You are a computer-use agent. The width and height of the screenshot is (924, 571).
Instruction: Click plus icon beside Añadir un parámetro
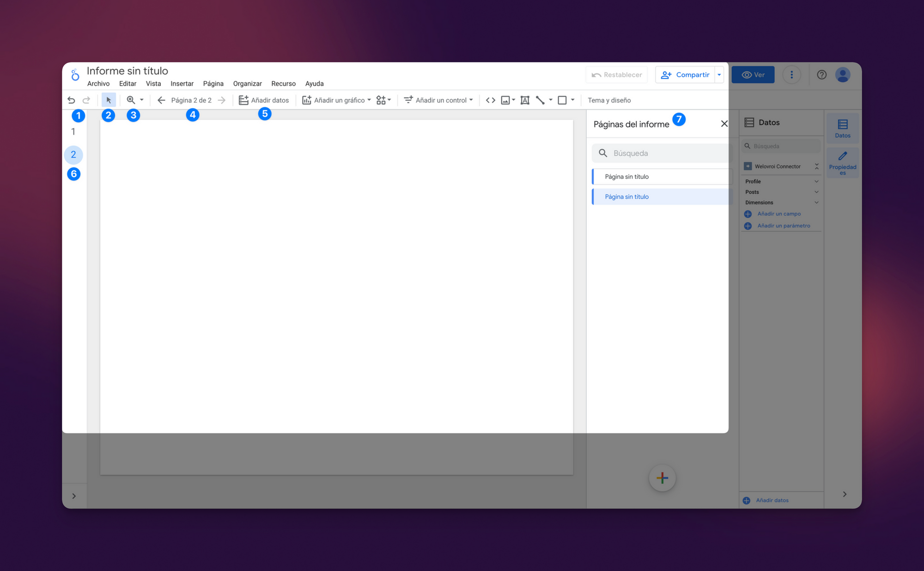(x=748, y=226)
